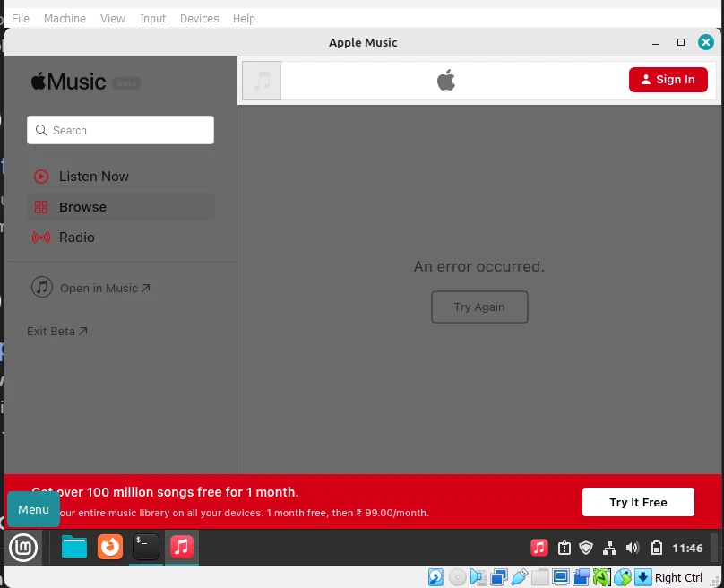Click the VirtualBox recording status icon
The image size is (724, 588).
(582, 577)
